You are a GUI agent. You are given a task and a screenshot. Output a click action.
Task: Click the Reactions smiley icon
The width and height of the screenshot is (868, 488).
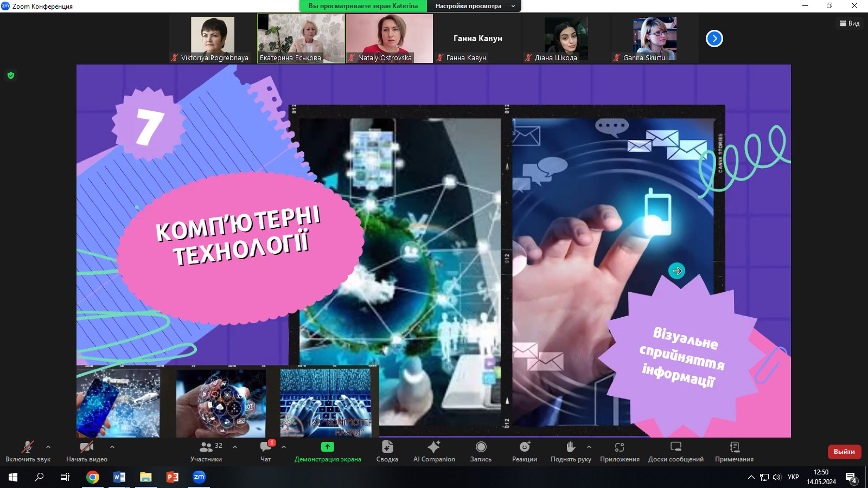pos(524,451)
